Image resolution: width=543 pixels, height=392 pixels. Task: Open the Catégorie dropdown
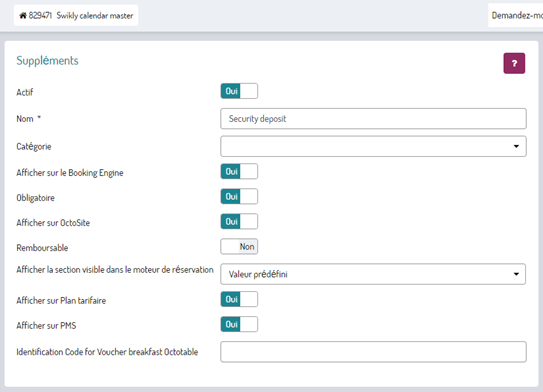click(373, 146)
